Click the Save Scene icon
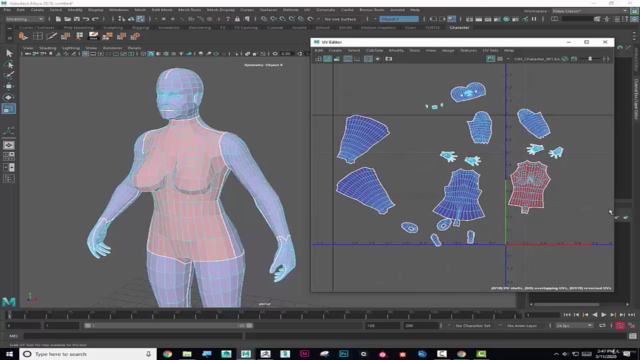The image size is (640, 360). pyautogui.click(x=76, y=19)
